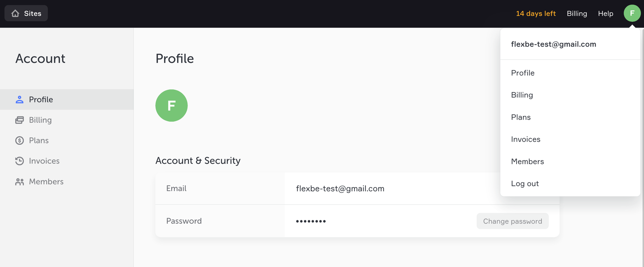Click the large green profile avatar
Image resolution: width=644 pixels, height=267 pixels.
(x=171, y=105)
